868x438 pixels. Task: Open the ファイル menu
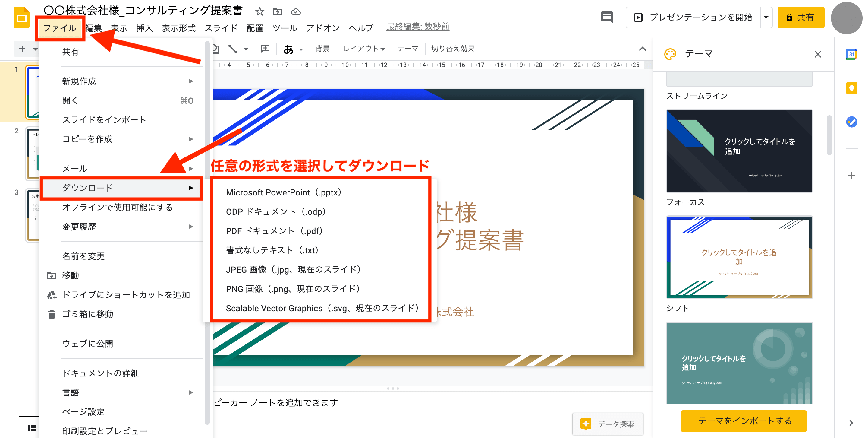tap(60, 28)
